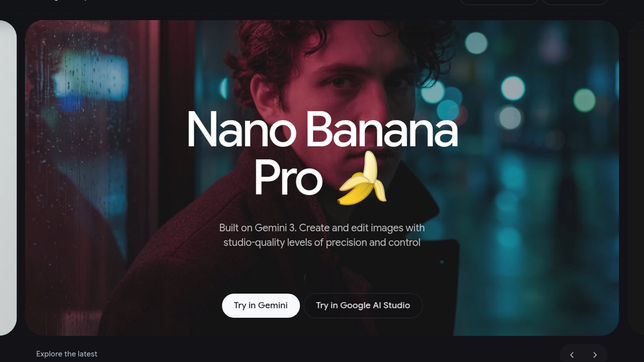Click the studio-quality levels of precision line
This screenshot has width=644, height=362.
(322, 242)
